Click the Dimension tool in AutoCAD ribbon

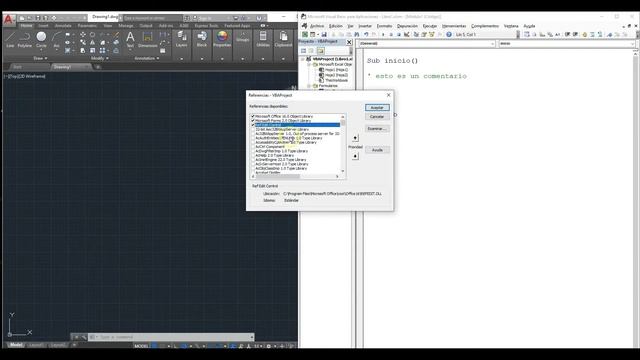(x=147, y=39)
